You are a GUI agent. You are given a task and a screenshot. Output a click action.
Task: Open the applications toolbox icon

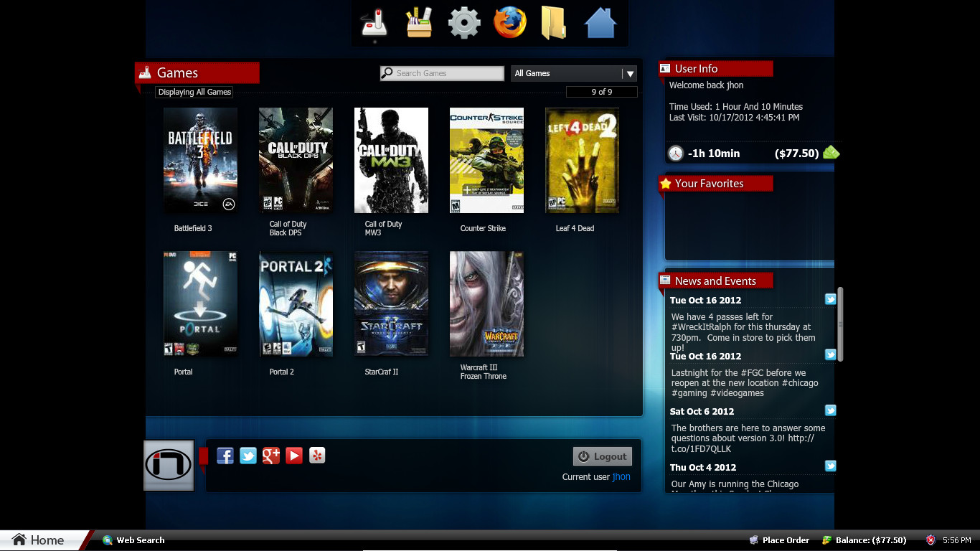[x=419, y=22]
